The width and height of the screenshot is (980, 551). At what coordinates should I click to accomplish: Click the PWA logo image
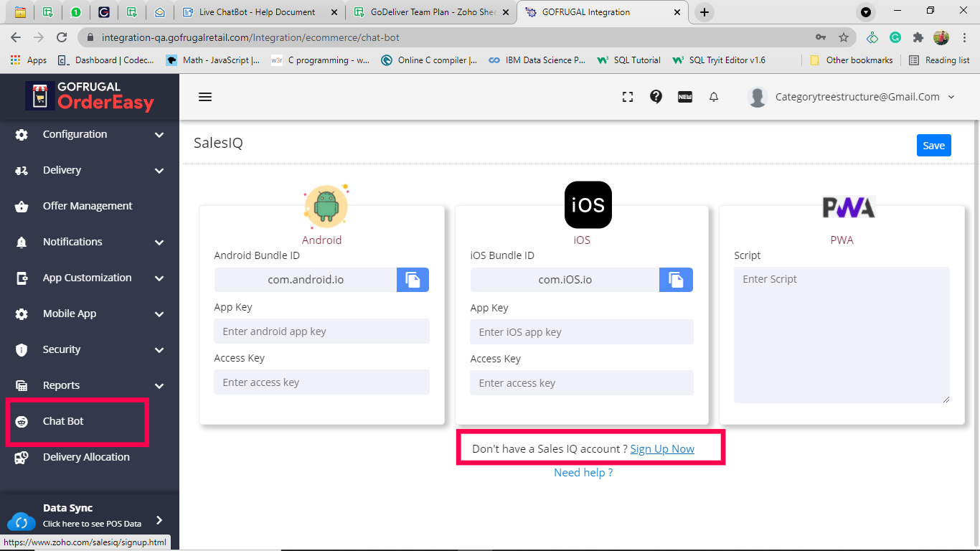point(849,207)
